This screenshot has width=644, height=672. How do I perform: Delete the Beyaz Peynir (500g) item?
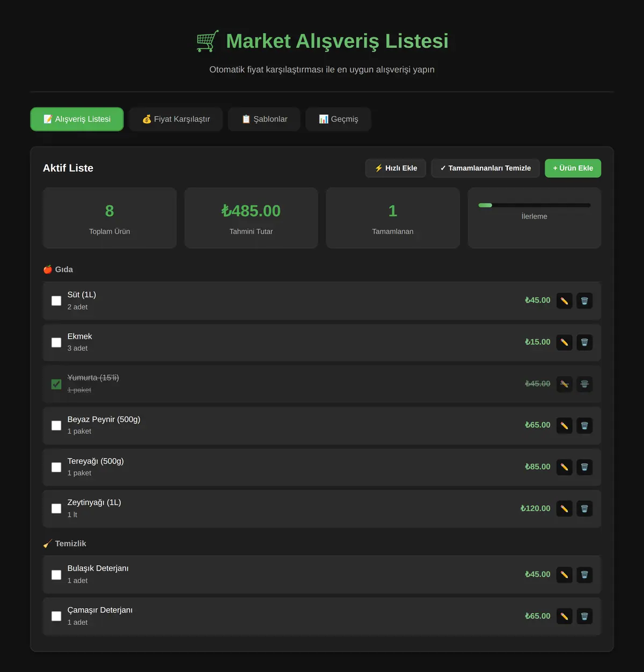tap(584, 426)
